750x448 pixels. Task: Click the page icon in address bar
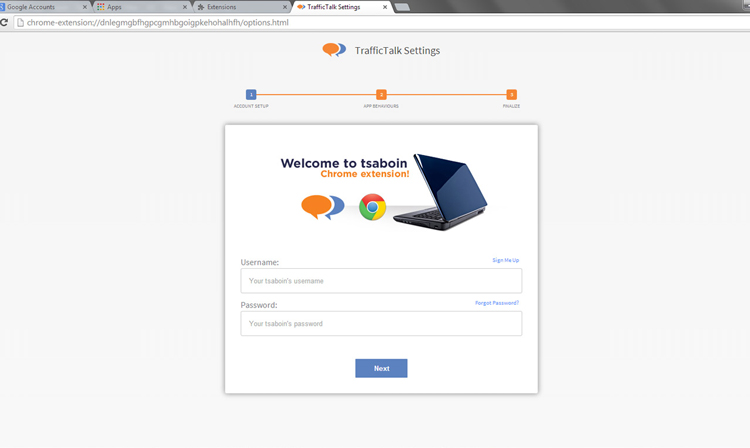(20, 22)
